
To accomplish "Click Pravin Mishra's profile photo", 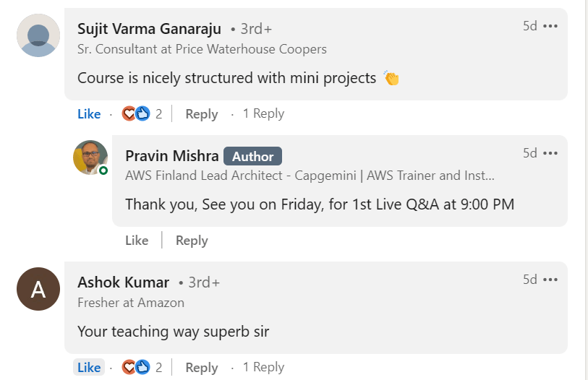I will click(90, 157).
